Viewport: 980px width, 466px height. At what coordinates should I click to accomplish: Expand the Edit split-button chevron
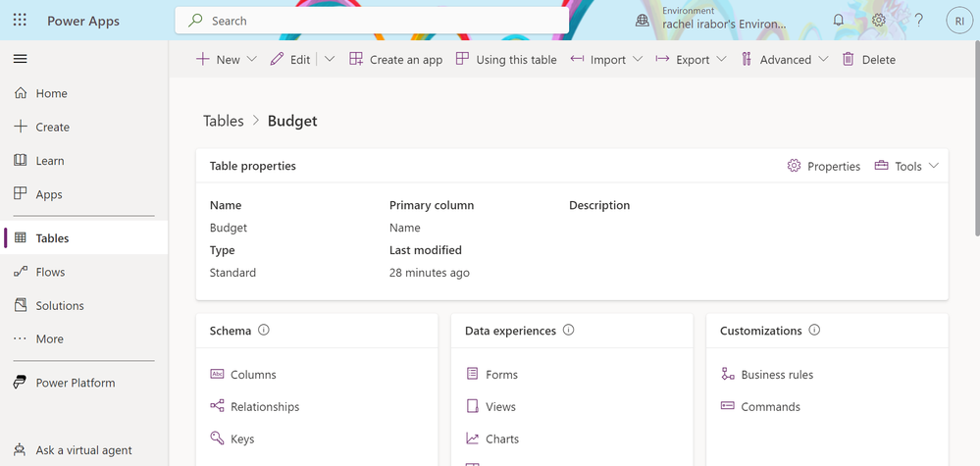click(330, 59)
